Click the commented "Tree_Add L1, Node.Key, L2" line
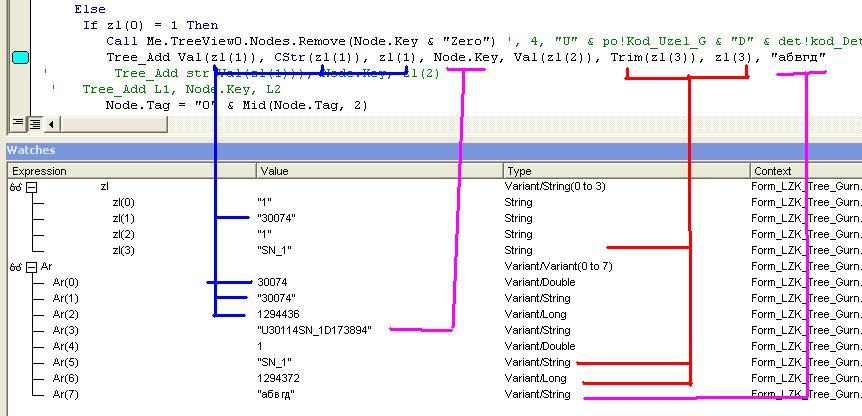The height and width of the screenshot is (416, 862). pos(181,88)
